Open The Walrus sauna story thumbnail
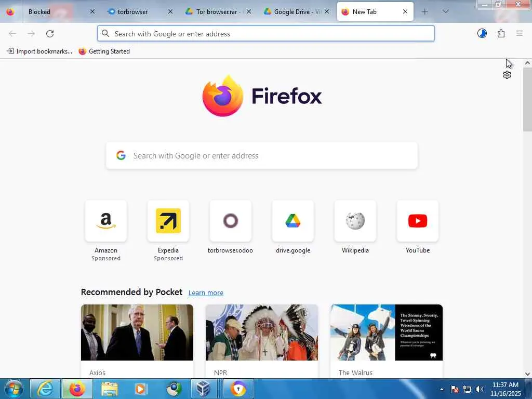This screenshot has height=399, width=532. pyautogui.click(x=387, y=332)
